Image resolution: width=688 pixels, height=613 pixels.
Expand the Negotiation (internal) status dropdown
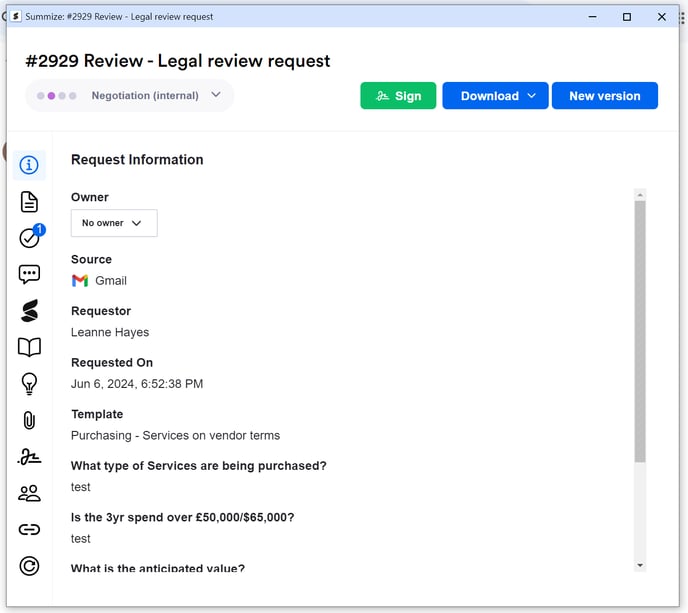[216, 96]
